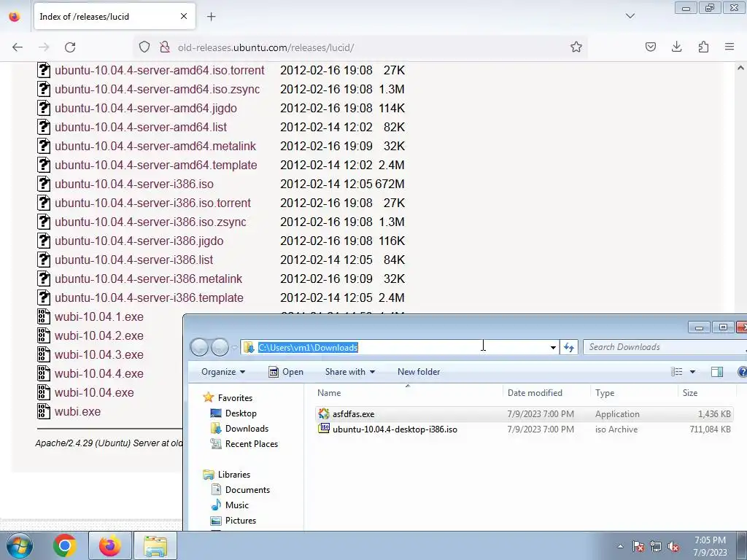This screenshot has height=560, width=747.
Task: Open the Organize menu in Explorer
Action: [x=223, y=372]
